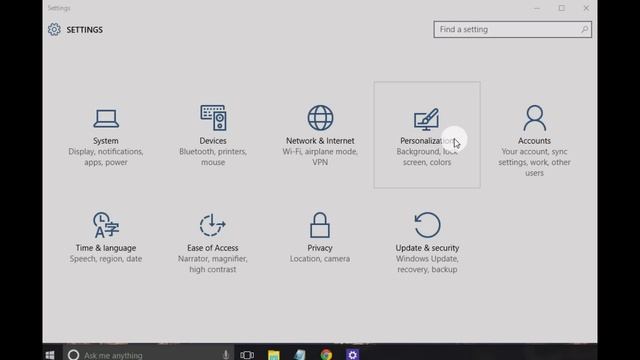Click 'Location, camera' description
The width and height of the screenshot is (640, 360).
pos(320,259)
